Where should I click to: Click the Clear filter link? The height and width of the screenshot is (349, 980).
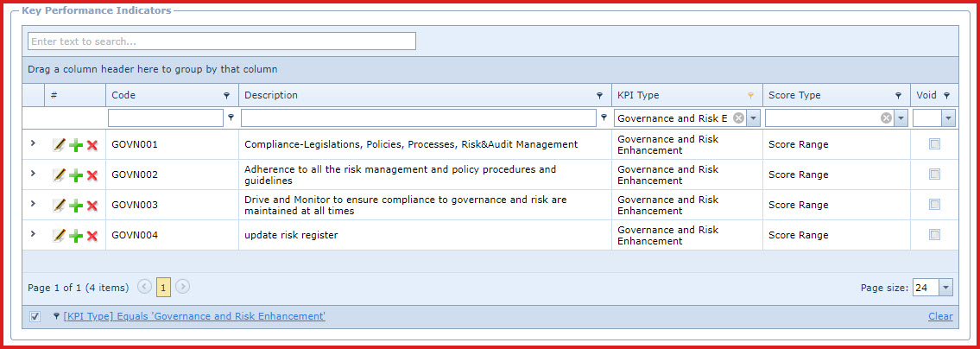pyautogui.click(x=940, y=316)
